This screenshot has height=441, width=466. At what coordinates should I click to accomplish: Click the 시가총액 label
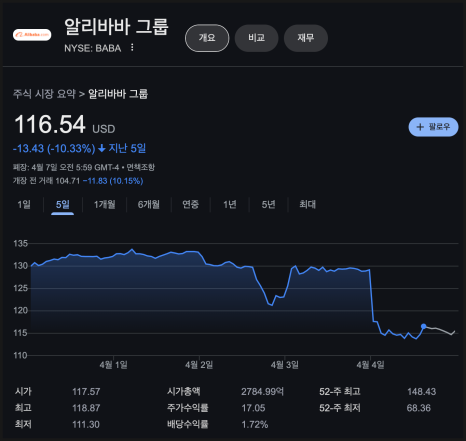click(x=184, y=392)
